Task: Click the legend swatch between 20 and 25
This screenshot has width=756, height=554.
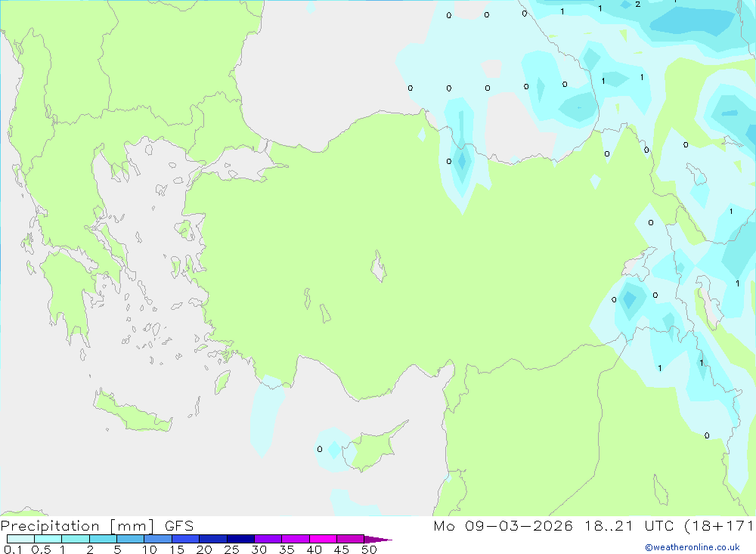Action: pos(212,539)
